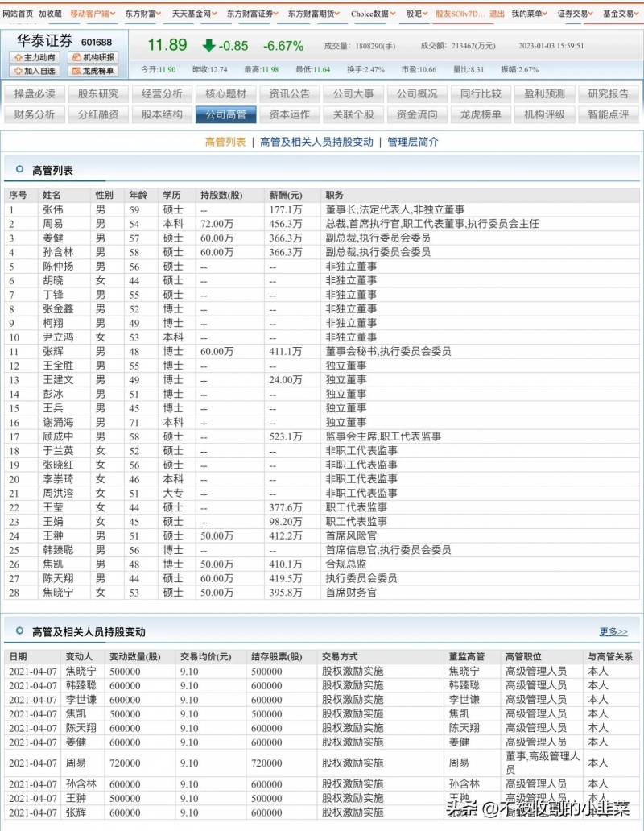Jump to 高管列表 anchor link
Screen dimensions: 644x831
(225, 142)
